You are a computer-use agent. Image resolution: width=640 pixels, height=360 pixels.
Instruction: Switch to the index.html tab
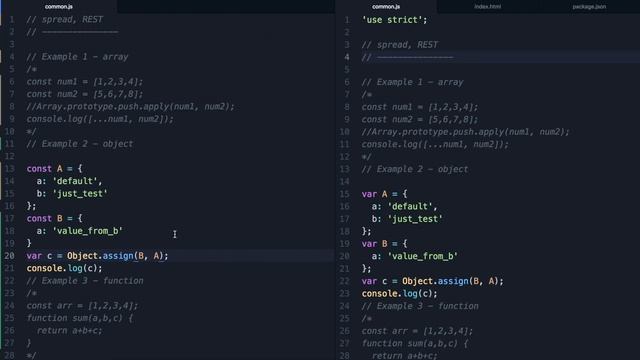pos(487,7)
